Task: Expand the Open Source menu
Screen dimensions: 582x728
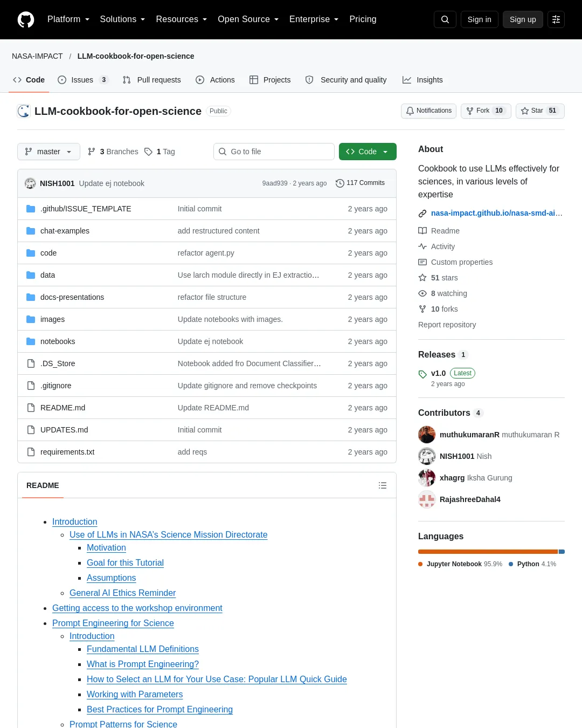Action: [x=248, y=19]
